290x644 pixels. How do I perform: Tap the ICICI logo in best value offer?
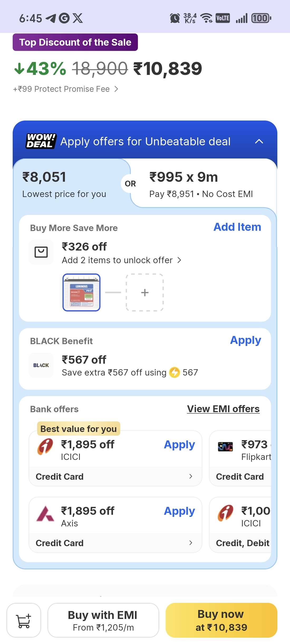click(45, 447)
